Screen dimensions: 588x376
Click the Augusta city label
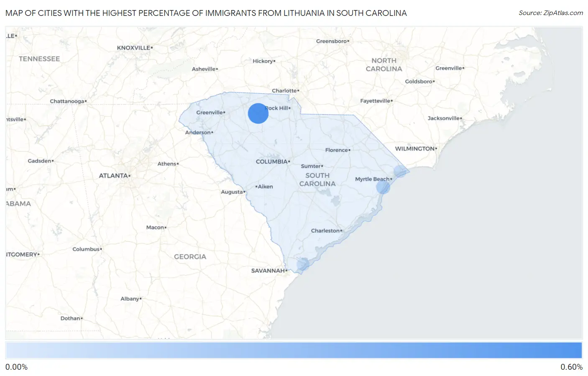232,192
